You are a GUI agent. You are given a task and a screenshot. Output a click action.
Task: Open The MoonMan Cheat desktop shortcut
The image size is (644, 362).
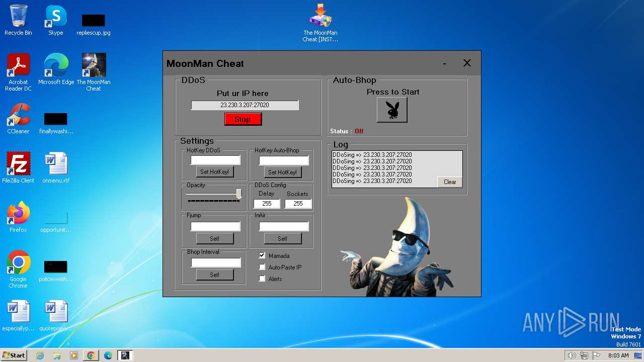[94, 72]
